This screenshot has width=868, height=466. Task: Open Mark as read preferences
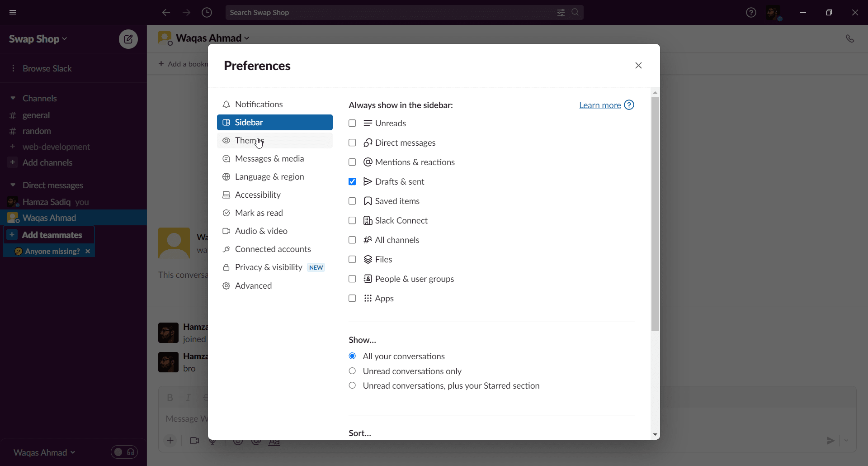[x=275, y=213]
